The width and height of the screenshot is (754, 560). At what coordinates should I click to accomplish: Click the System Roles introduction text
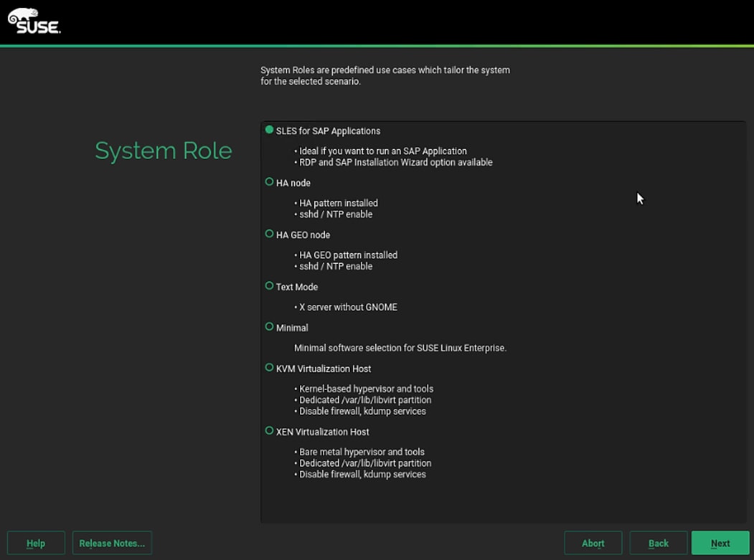[x=385, y=76]
